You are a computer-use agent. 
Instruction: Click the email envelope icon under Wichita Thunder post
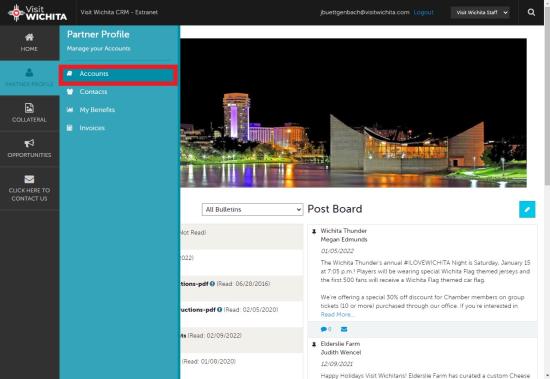(344, 329)
